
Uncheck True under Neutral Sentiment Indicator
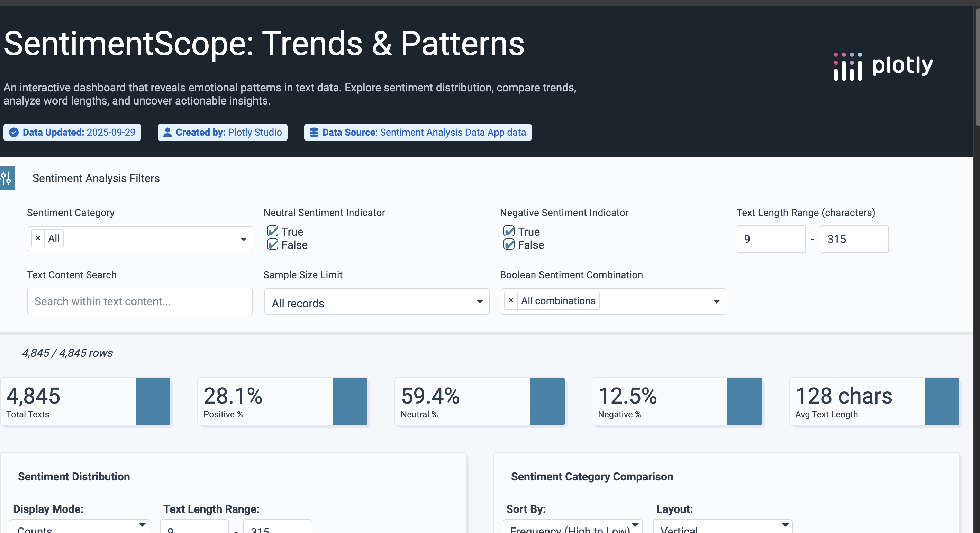tap(273, 231)
